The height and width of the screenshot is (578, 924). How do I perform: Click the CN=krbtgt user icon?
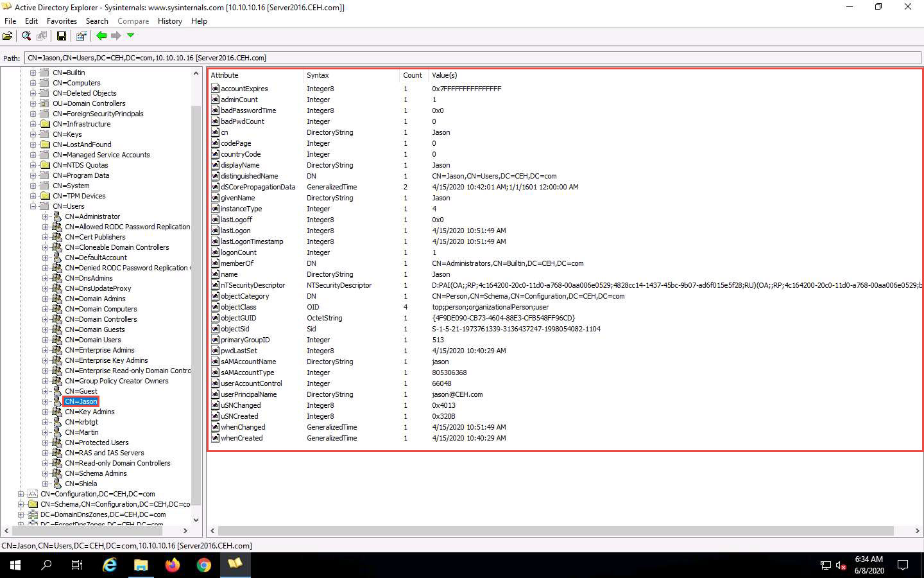click(x=57, y=422)
